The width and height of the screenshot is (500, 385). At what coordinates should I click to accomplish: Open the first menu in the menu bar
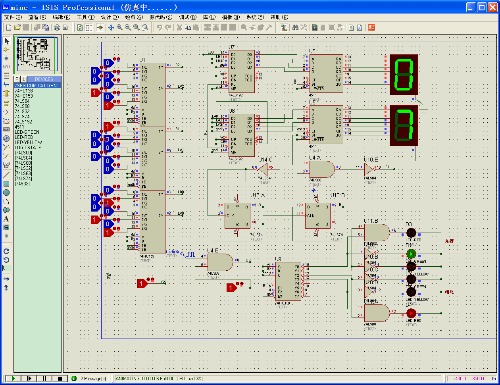13,17
